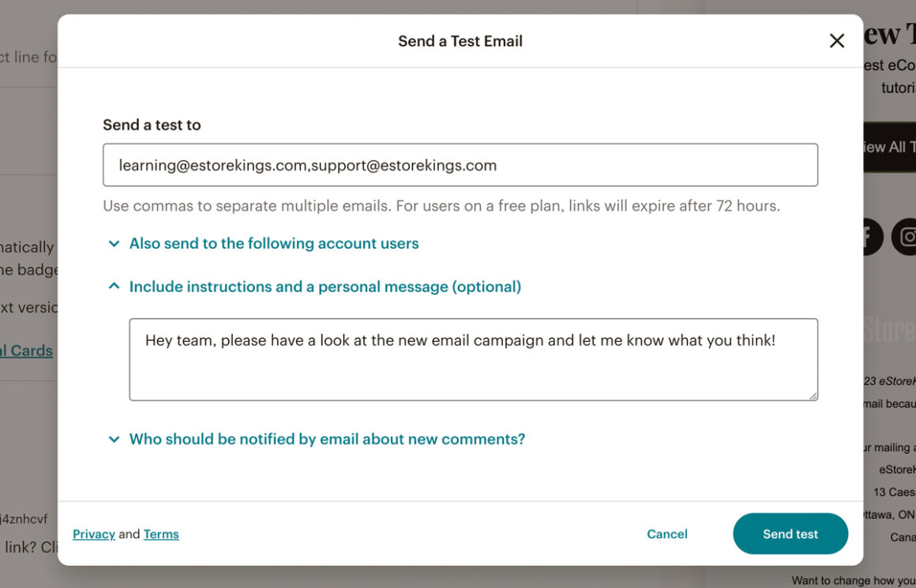This screenshot has height=588, width=916.
Task: Click inside the personal message text box
Action: (x=474, y=359)
